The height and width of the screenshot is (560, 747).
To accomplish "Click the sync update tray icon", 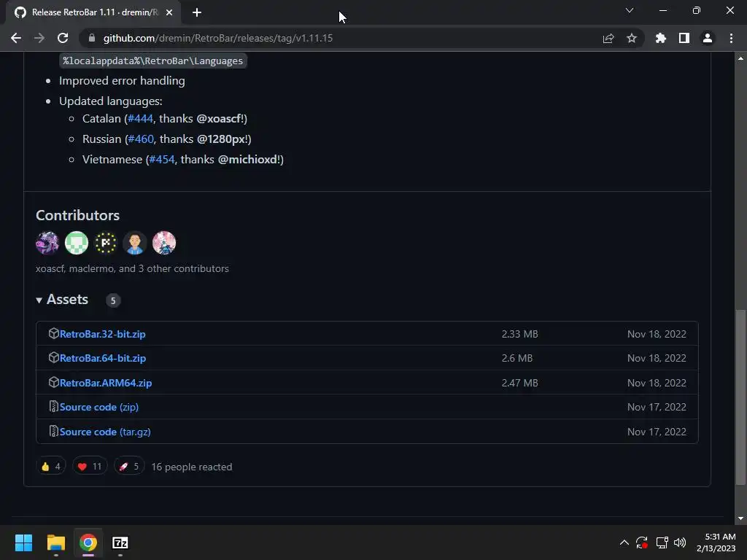I will 642,542.
